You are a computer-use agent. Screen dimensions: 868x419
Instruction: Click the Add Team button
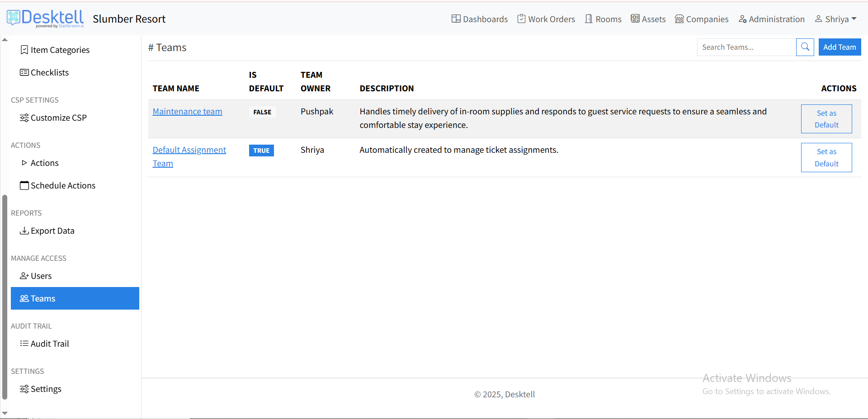click(839, 47)
